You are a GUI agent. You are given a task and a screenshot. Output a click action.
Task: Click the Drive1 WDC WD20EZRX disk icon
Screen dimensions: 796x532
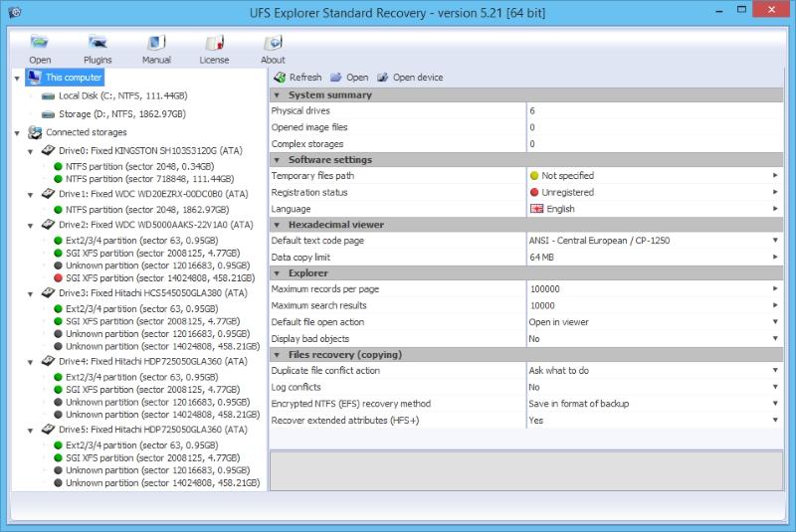(x=48, y=193)
